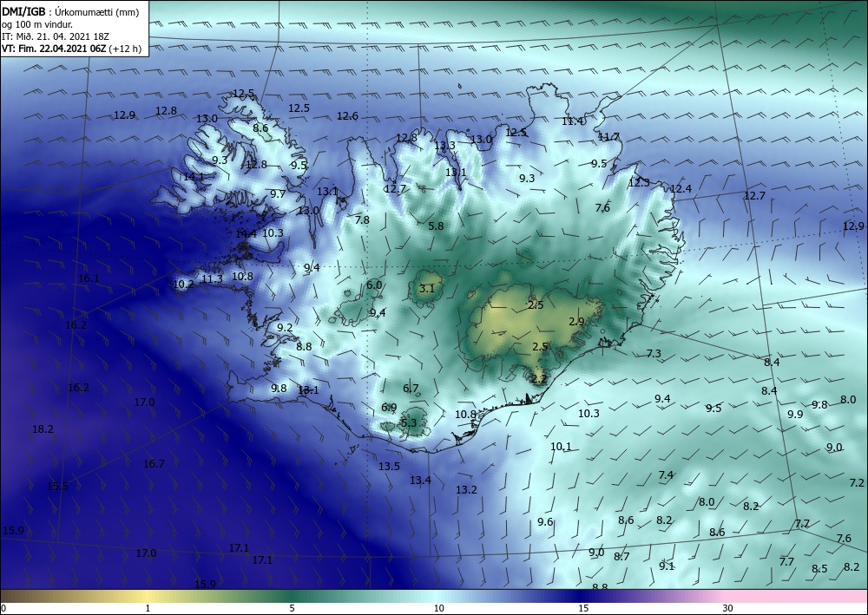
Task: Select the 12.3 value label
Action: [x=639, y=182]
